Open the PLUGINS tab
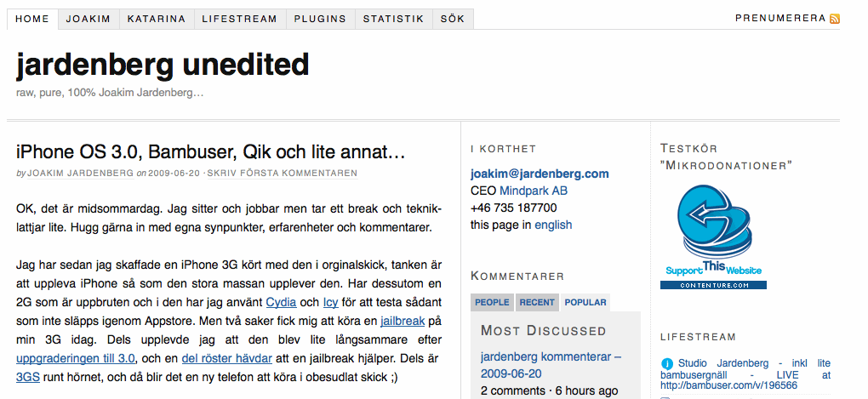Image resolution: width=868 pixels, height=399 pixels. (x=320, y=19)
